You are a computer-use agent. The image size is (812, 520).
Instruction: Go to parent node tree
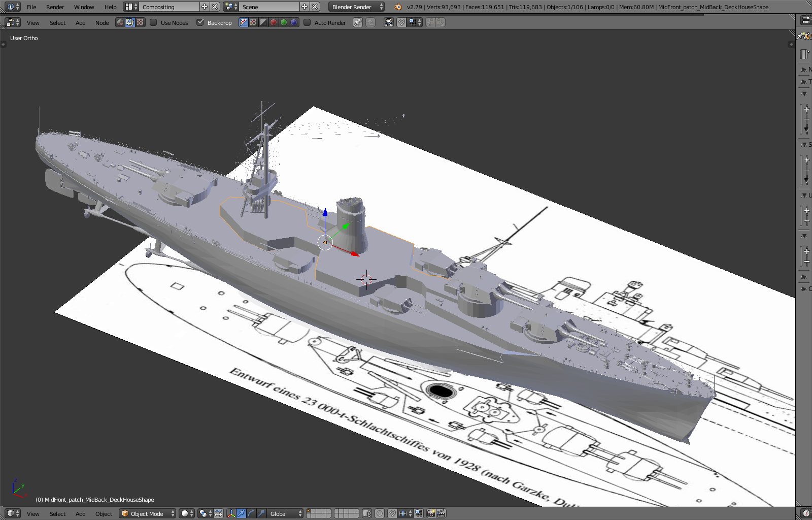click(370, 22)
